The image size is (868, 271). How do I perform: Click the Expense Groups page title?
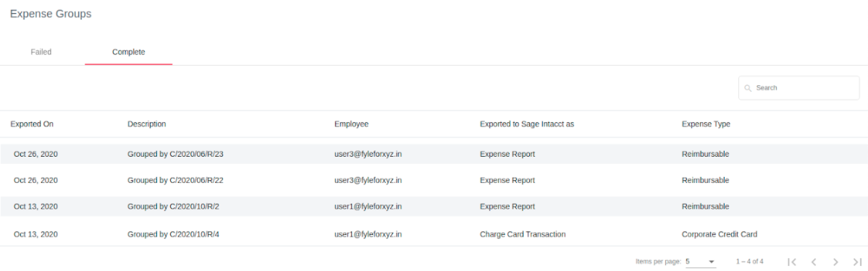pos(51,14)
